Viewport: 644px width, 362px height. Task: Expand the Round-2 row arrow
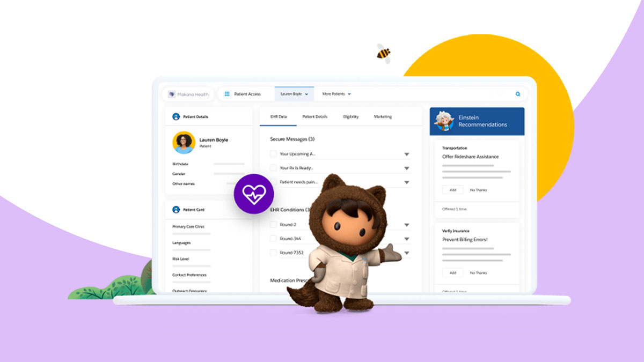(x=407, y=225)
